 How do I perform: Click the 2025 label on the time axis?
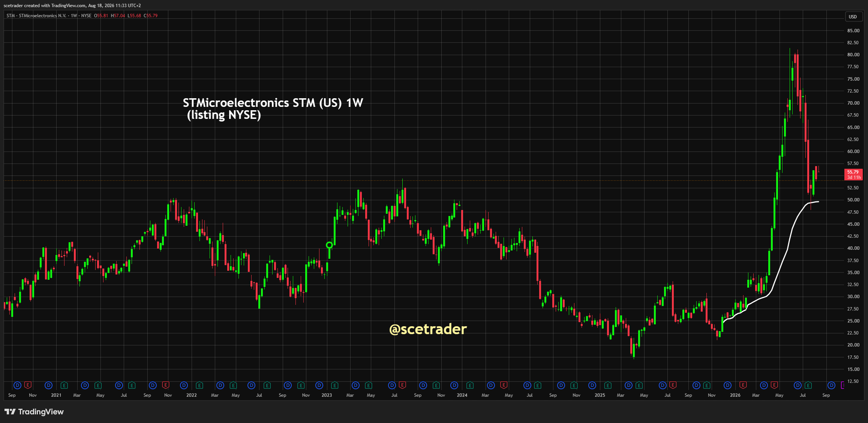(600, 395)
